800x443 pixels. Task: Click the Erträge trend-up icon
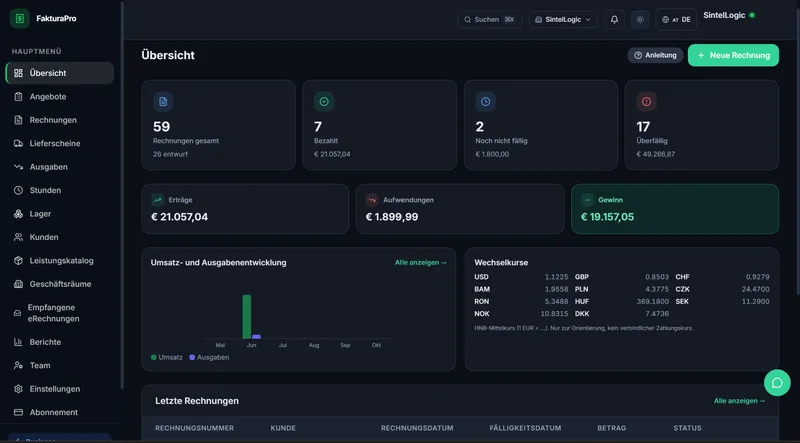[157, 200]
